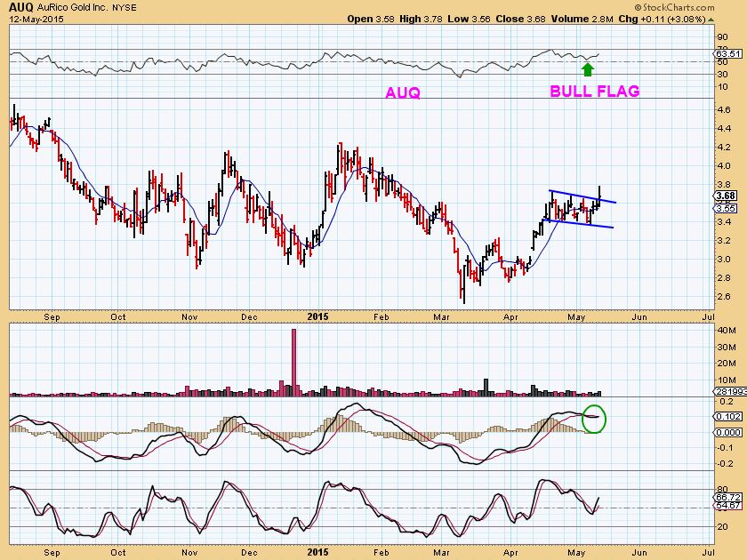
Task: Click the Mar label under the price panel
Action: [x=441, y=317]
